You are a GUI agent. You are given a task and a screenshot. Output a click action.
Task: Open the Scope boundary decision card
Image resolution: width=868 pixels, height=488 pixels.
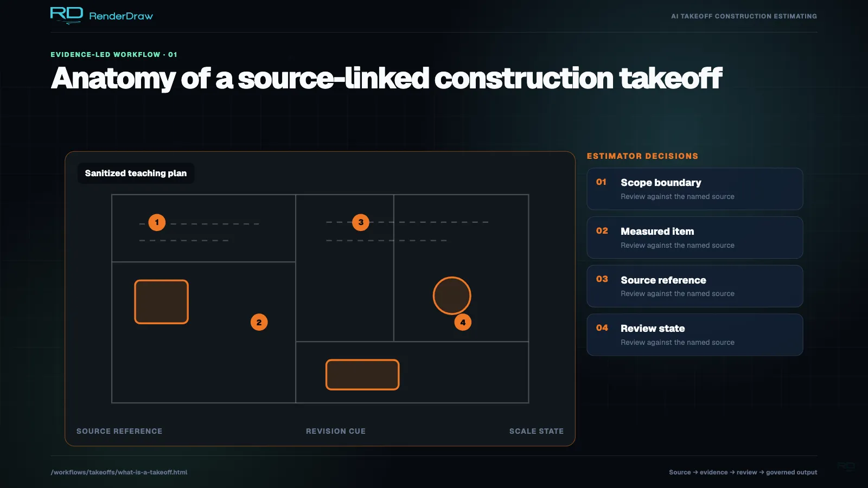695,189
